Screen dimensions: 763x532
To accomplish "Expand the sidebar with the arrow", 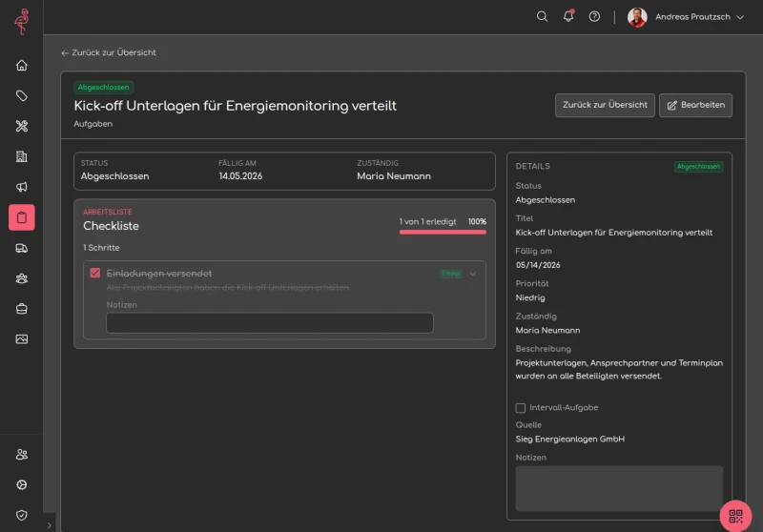I will [50, 525].
